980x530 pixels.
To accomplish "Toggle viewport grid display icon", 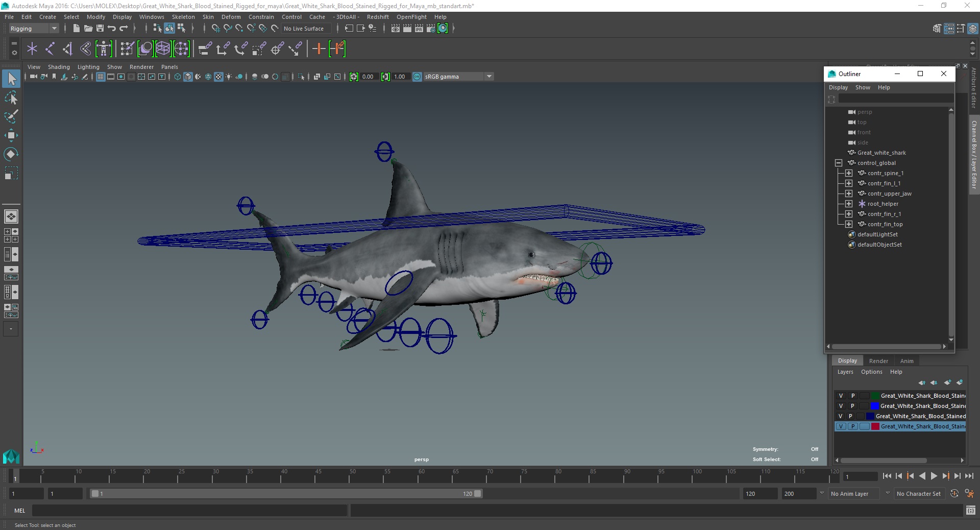I will [101, 77].
